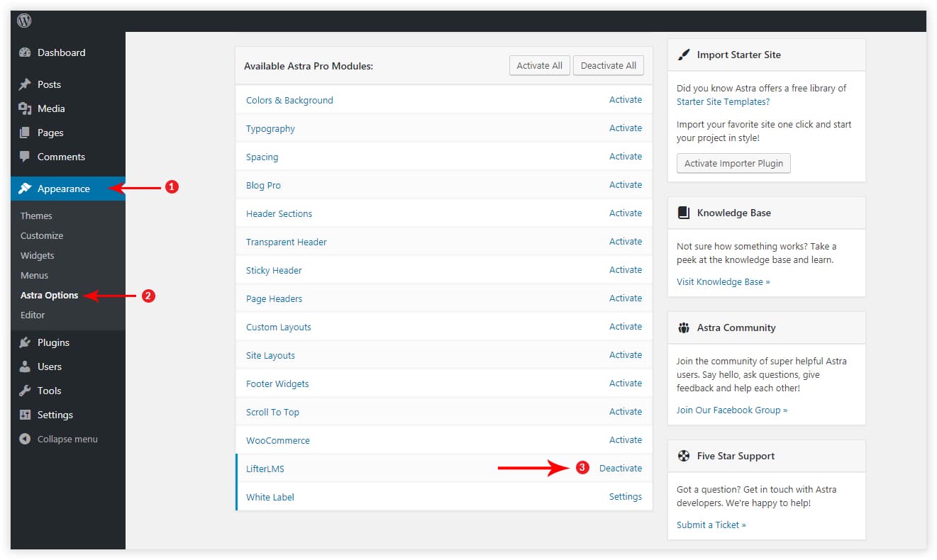Viewport: 937px width, 560px height.
Task: Open the Posts menu
Action: (68, 84)
